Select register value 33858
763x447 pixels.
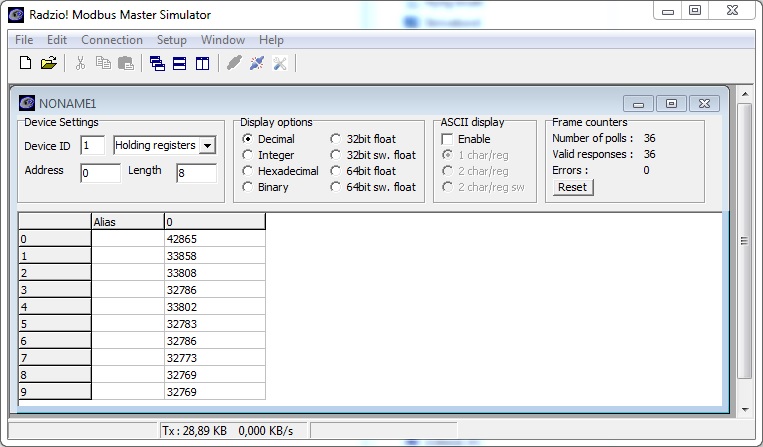pos(215,256)
